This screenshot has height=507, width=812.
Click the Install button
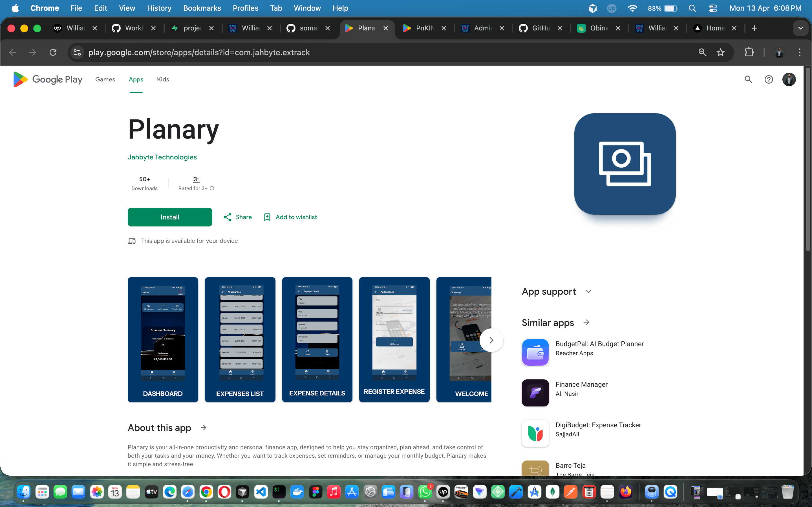click(170, 217)
